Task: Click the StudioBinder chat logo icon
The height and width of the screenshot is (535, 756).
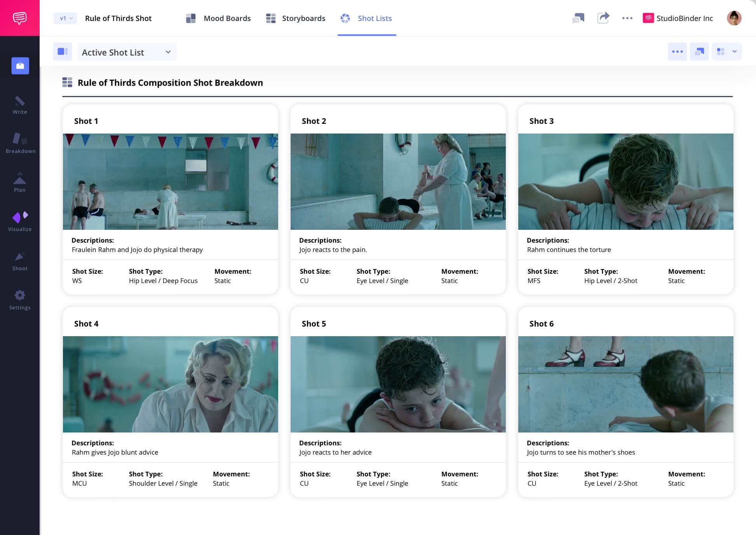Action: point(19,18)
